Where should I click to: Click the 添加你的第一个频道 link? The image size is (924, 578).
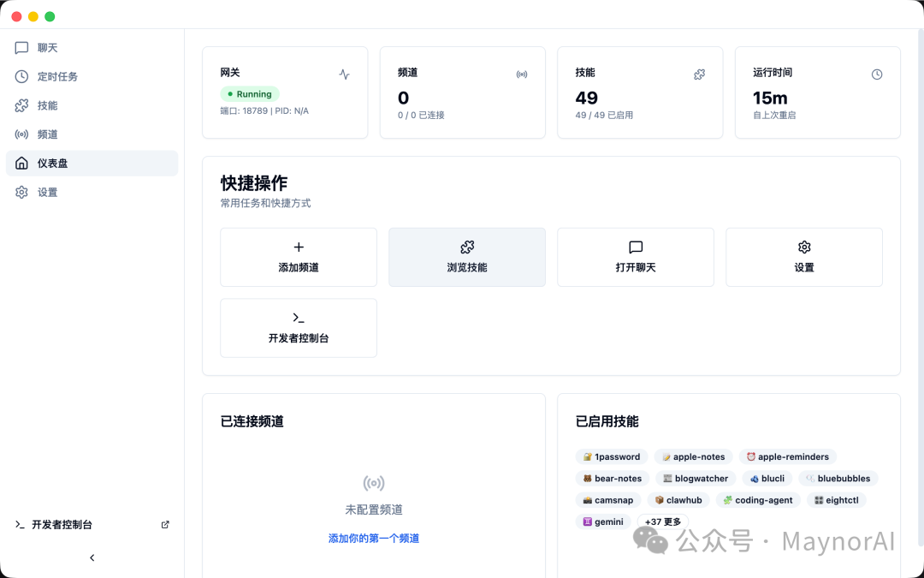[x=373, y=538]
